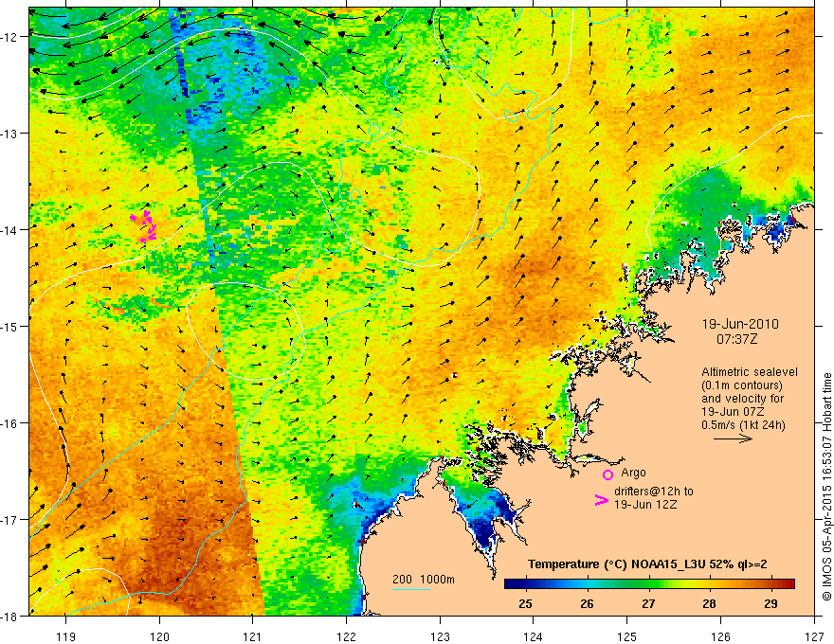
Task: Click the longitude axis label 126
Action: 720,636
